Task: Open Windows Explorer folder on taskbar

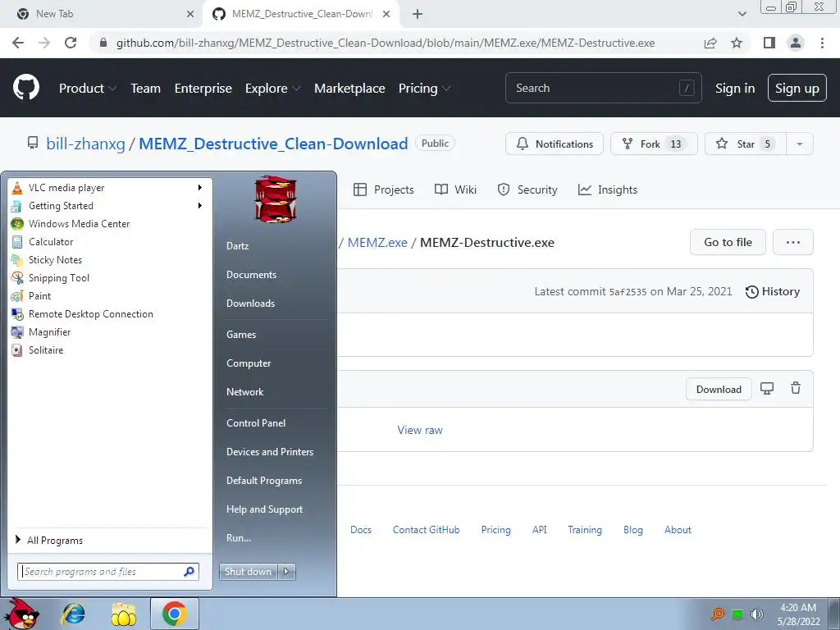Action: tap(124, 614)
